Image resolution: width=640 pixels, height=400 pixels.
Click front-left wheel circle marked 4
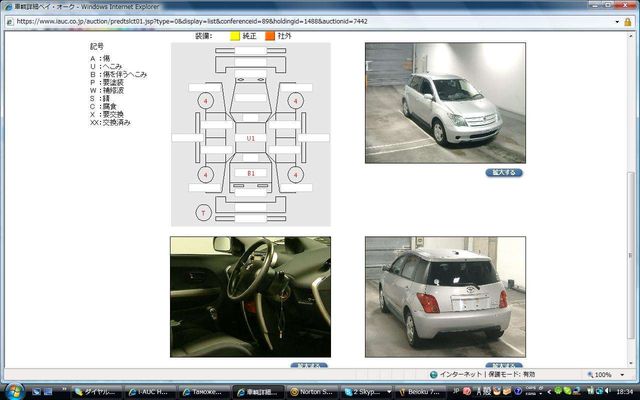pyautogui.click(x=206, y=101)
